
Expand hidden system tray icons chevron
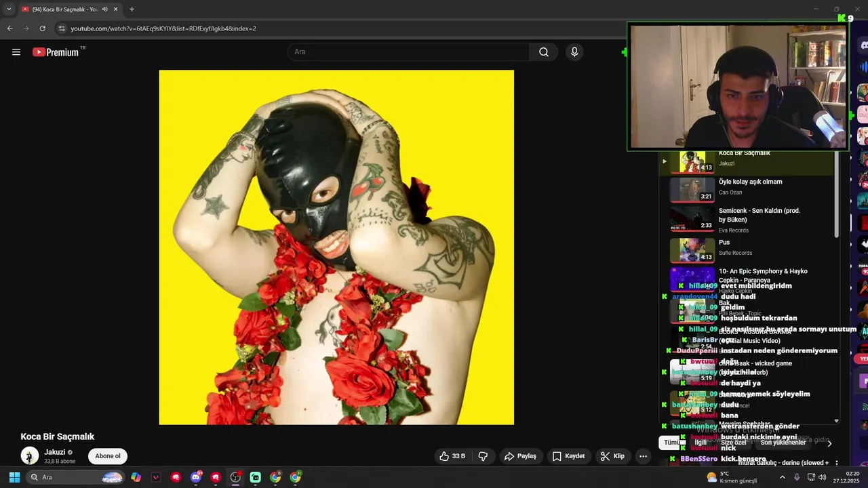(x=782, y=477)
